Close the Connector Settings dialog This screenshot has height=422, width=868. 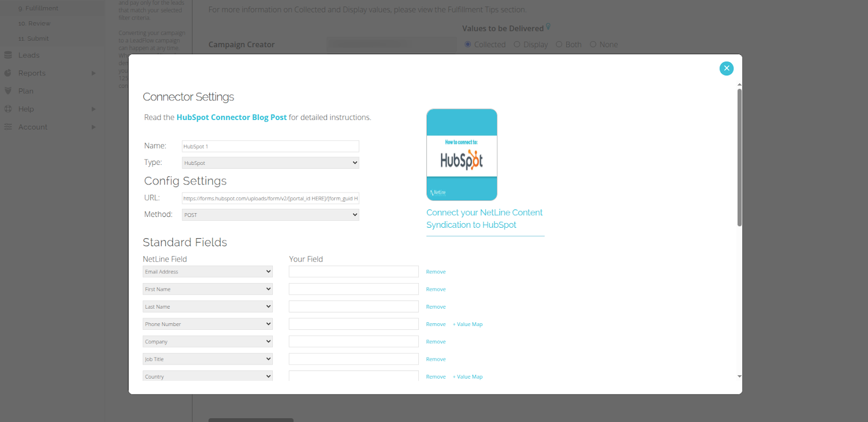[x=726, y=68]
